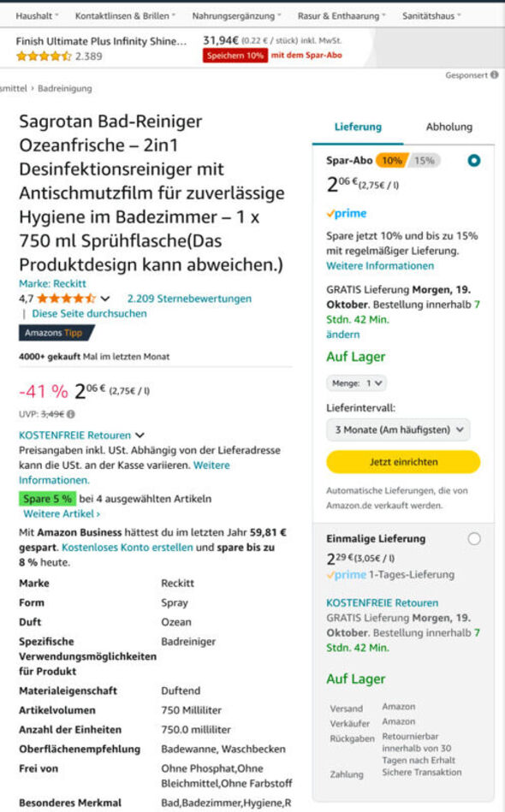Image resolution: width=505 pixels, height=812 pixels.
Task: Switch to the Abholung tab
Action: (449, 127)
